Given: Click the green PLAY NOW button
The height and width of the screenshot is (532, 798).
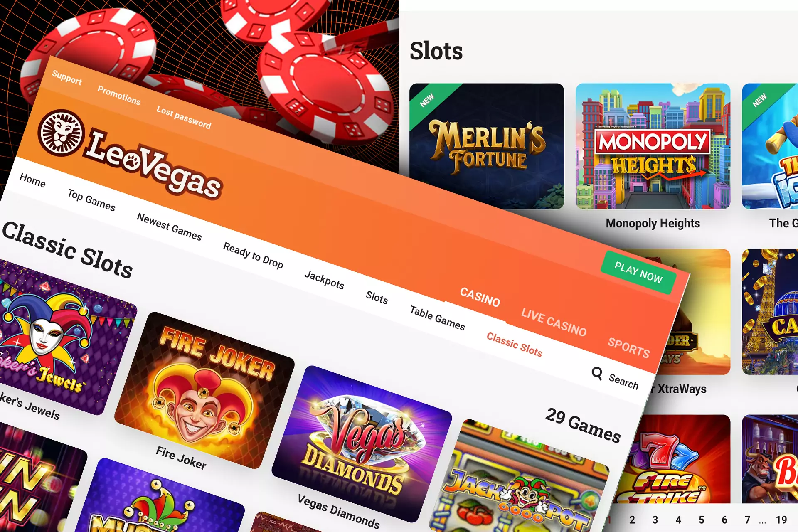Looking at the screenshot, I should 638,273.
